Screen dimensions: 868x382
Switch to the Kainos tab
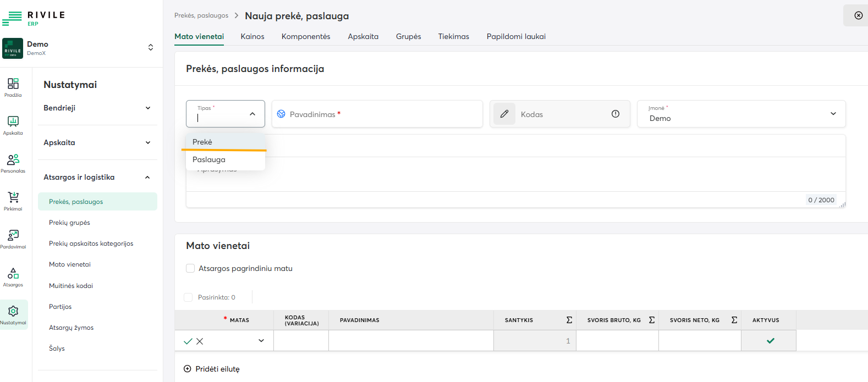[x=252, y=36]
